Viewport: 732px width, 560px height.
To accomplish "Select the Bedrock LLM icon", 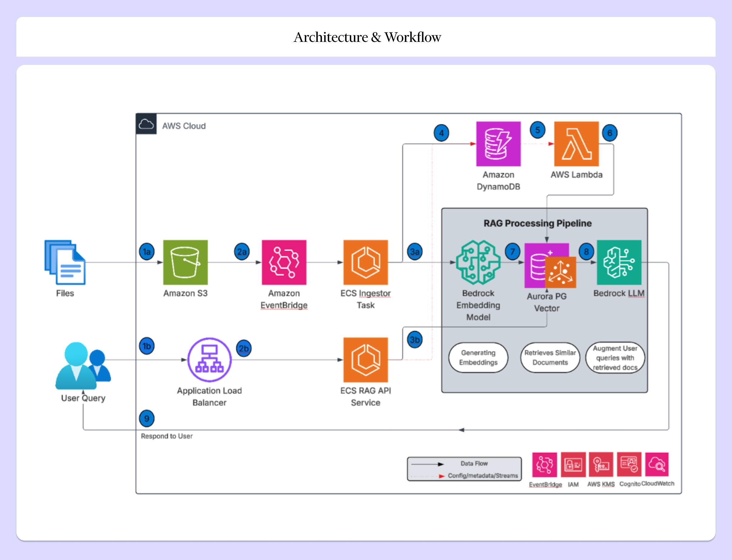I will click(619, 262).
